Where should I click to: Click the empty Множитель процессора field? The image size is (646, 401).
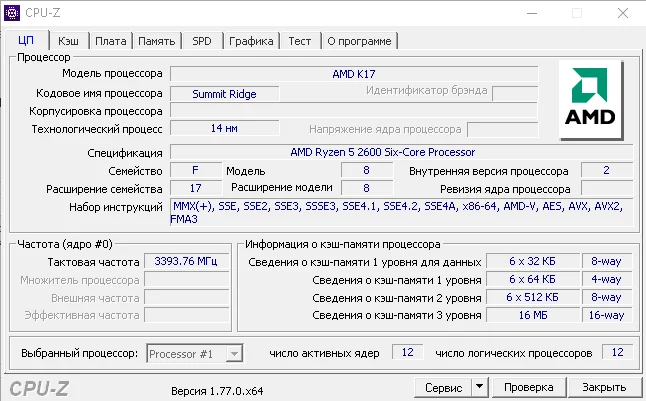coord(187,280)
